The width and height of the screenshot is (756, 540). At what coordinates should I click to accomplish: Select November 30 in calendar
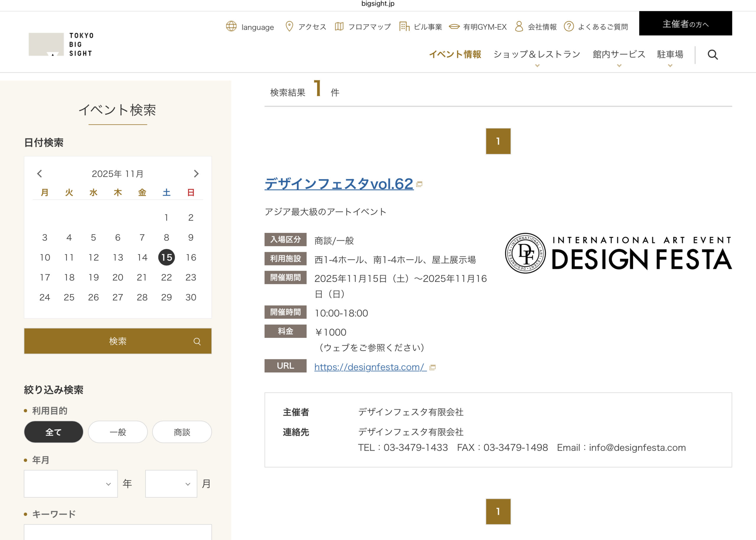pyautogui.click(x=191, y=297)
